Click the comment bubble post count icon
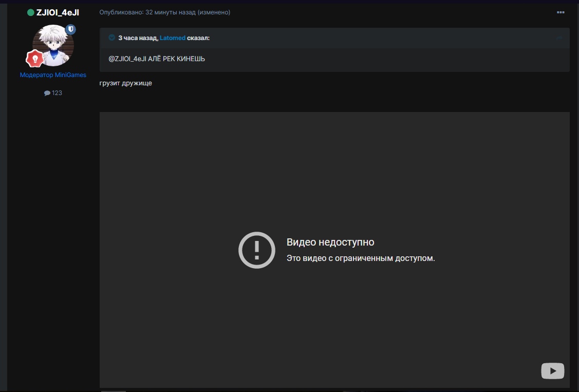This screenshot has width=579, height=392. coord(47,93)
